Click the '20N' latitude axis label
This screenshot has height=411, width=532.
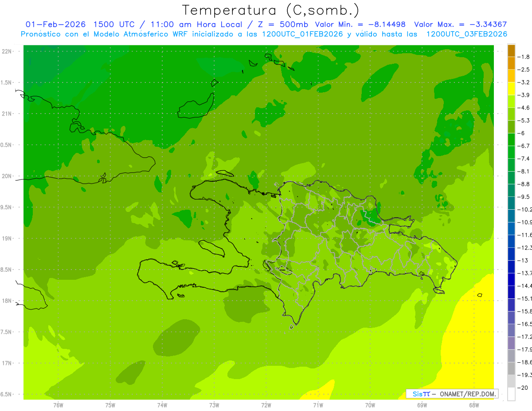tap(7, 176)
